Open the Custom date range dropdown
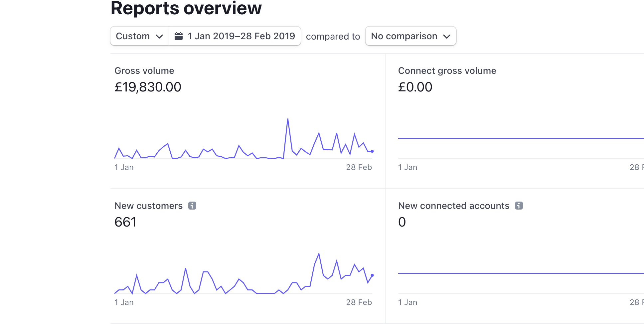Viewport: 644px width, 324px height. 140,36
